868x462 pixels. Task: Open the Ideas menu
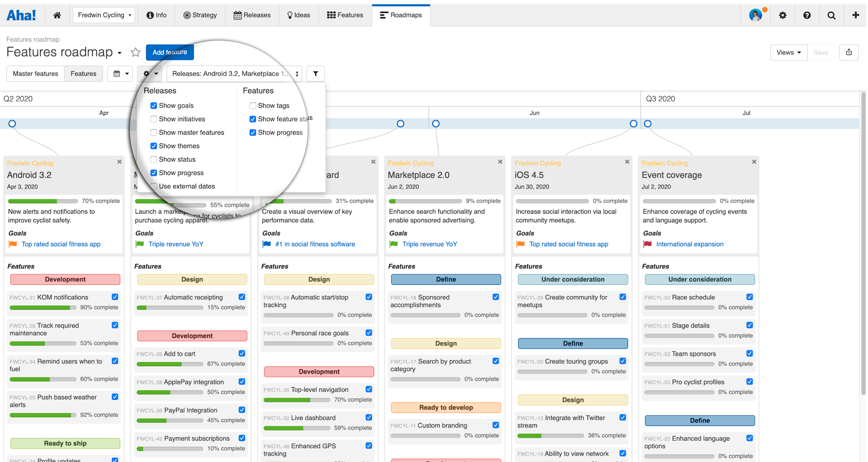(x=299, y=15)
